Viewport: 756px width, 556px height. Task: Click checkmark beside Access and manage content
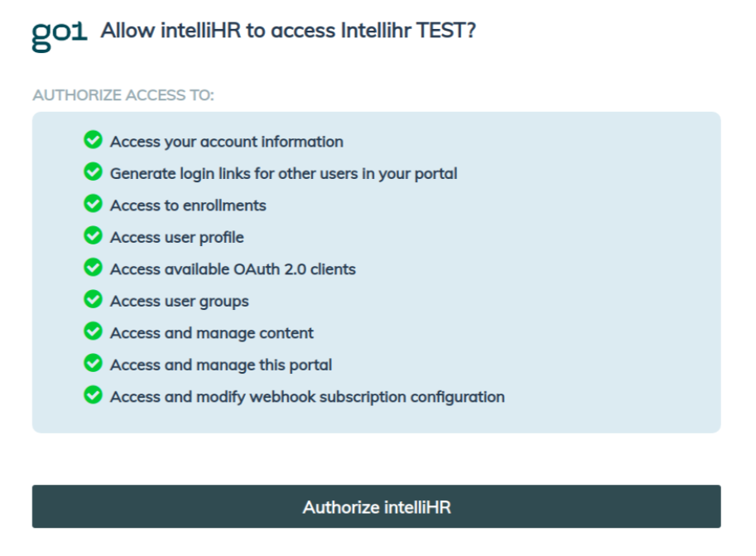tap(94, 331)
